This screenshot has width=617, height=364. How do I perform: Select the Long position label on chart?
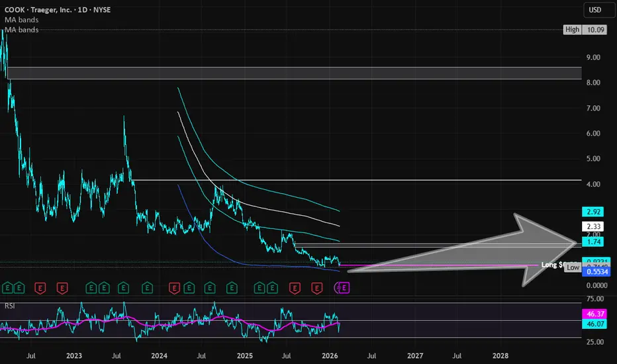pos(553,265)
